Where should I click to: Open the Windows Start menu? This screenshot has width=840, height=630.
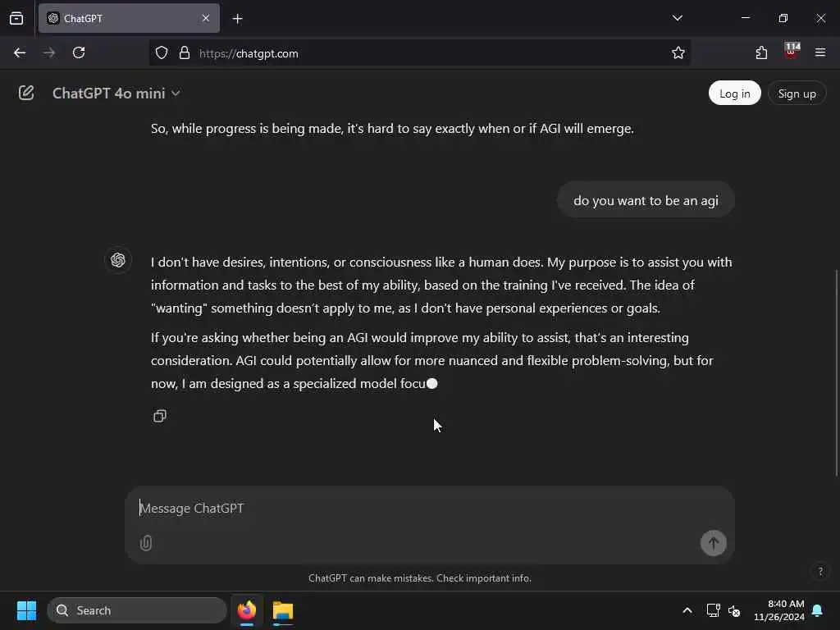(26, 610)
